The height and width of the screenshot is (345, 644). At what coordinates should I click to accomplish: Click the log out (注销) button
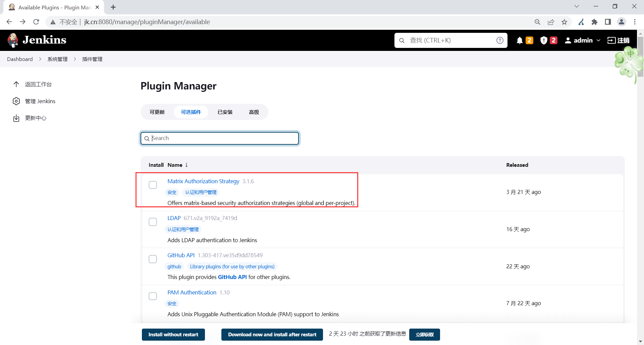click(619, 41)
